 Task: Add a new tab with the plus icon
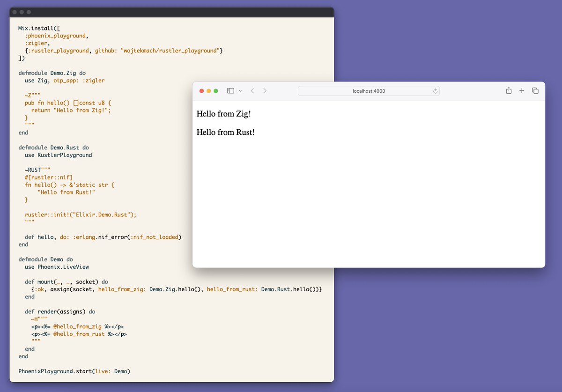tap(522, 91)
